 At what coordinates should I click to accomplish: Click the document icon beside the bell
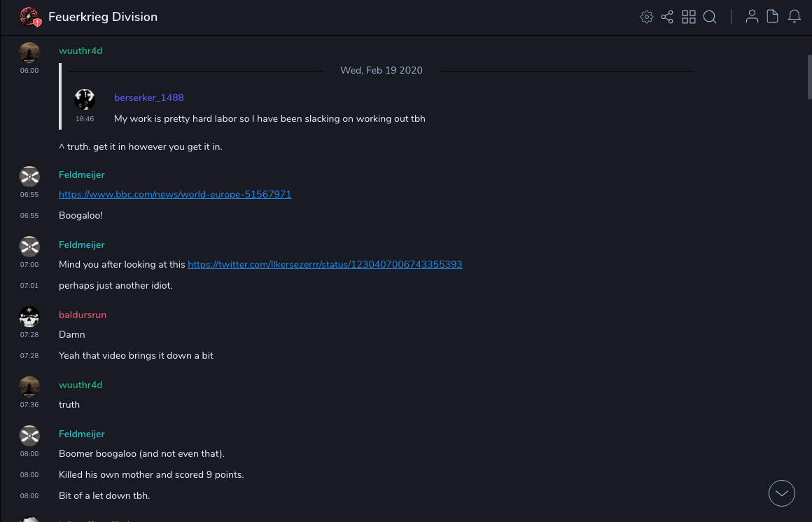pyautogui.click(x=773, y=17)
